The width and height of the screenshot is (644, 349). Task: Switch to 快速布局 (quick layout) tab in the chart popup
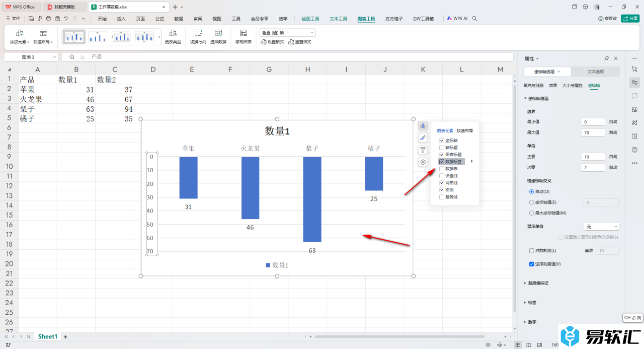pyautogui.click(x=465, y=130)
